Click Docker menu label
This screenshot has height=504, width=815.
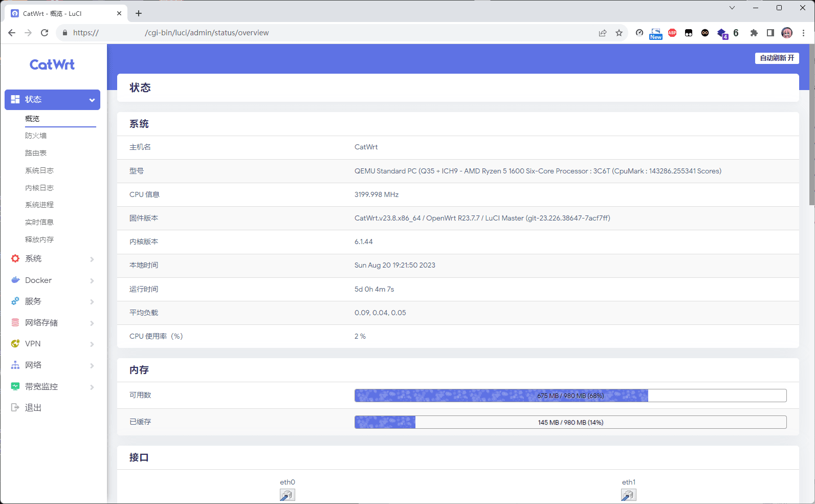(x=38, y=280)
